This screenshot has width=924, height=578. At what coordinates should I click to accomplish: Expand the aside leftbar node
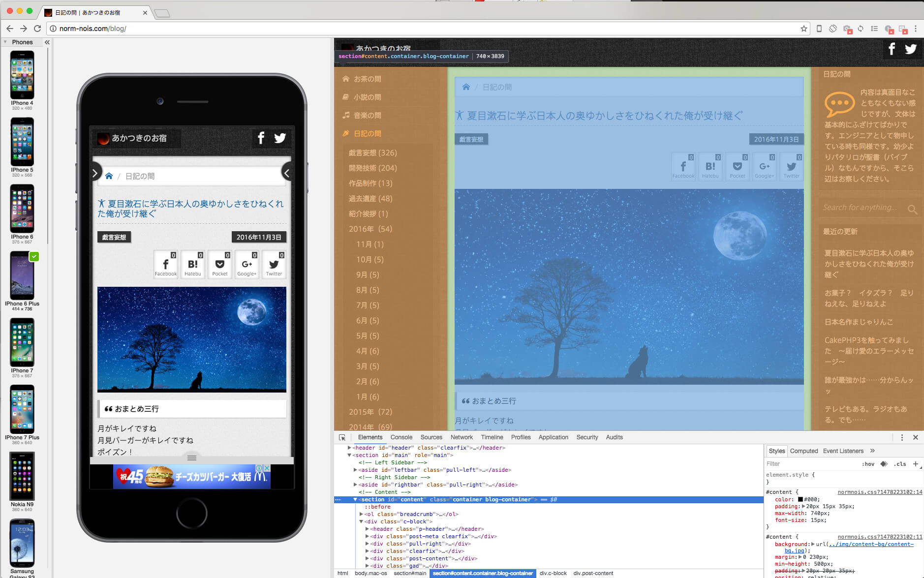(x=355, y=470)
